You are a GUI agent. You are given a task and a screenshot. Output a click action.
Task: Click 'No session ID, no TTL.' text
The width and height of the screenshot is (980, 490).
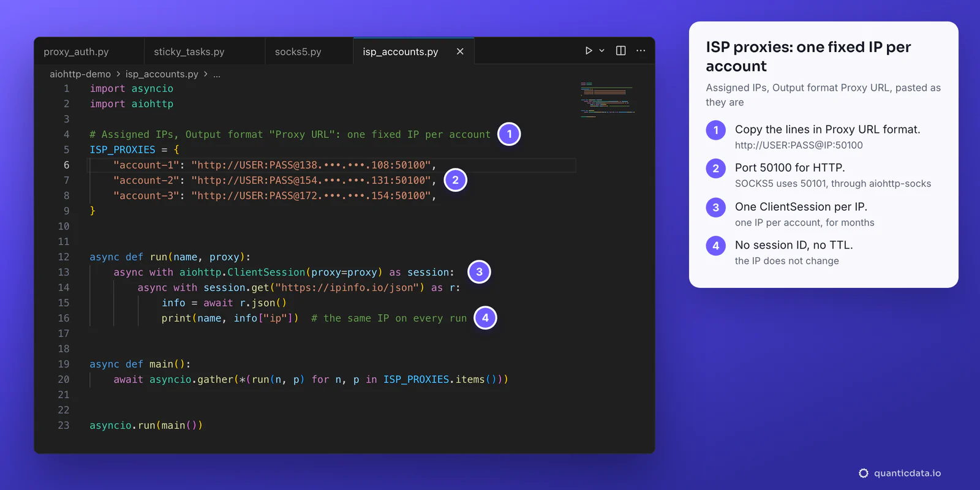pyautogui.click(x=794, y=245)
